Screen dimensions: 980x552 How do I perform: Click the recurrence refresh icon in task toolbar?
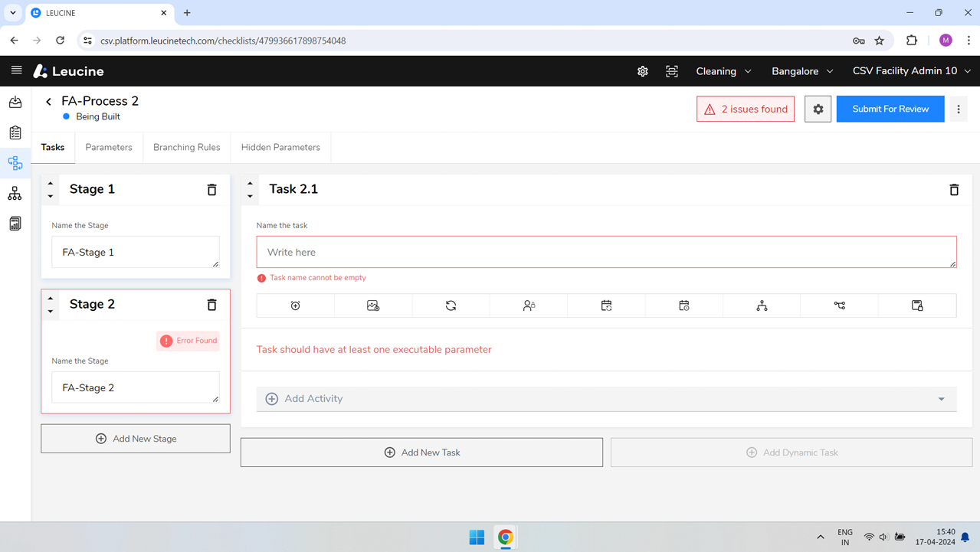451,305
